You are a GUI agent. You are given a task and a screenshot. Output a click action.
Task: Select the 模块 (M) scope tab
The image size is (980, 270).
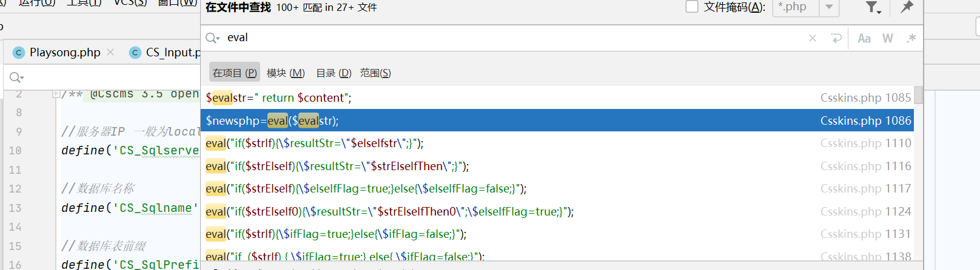[286, 73]
